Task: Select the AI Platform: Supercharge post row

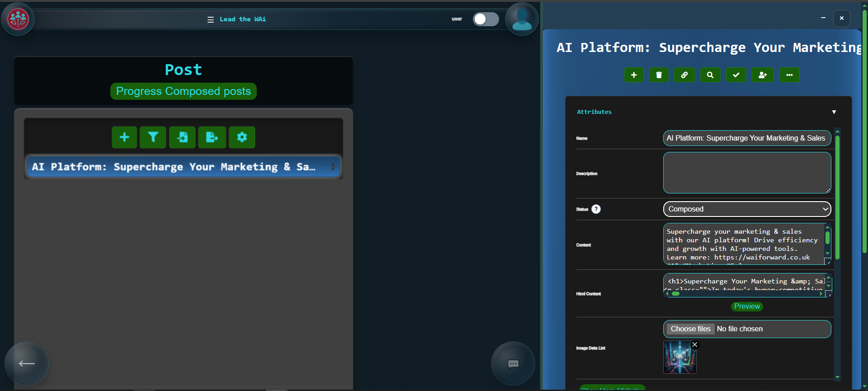Action: point(183,167)
